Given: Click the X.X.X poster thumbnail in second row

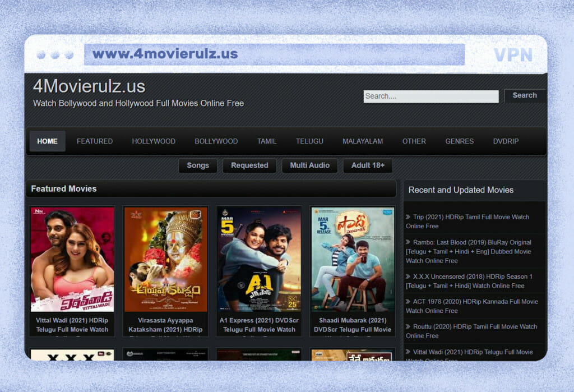Looking at the screenshot, I should (x=72, y=355).
